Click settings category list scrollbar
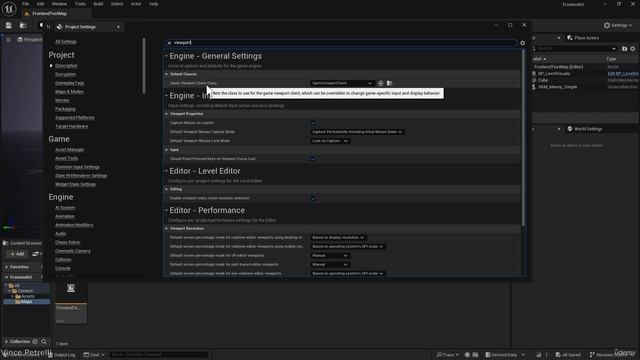 [144, 65]
